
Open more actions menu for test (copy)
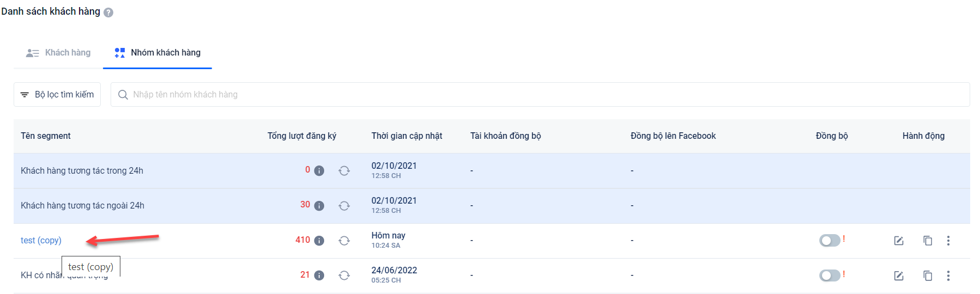point(948,241)
